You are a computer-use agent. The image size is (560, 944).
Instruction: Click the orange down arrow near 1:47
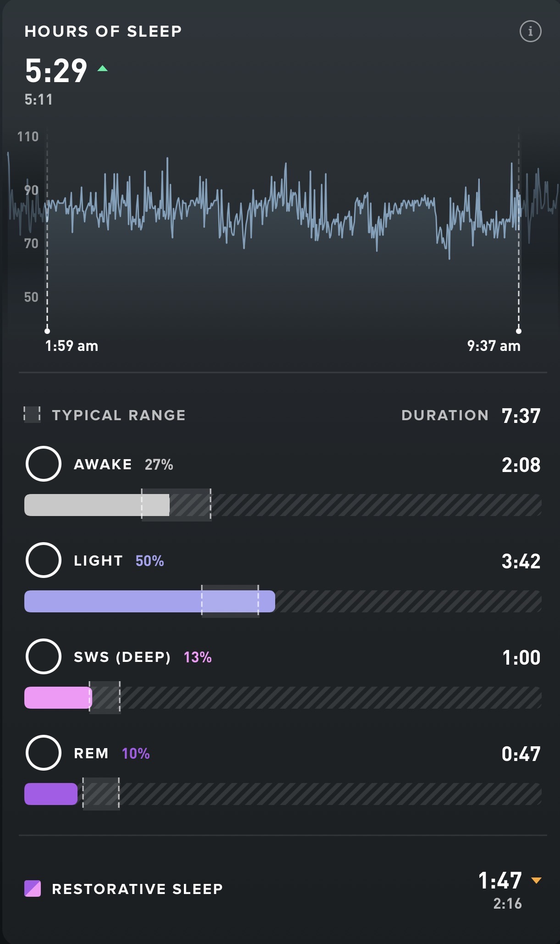point(536,880)
